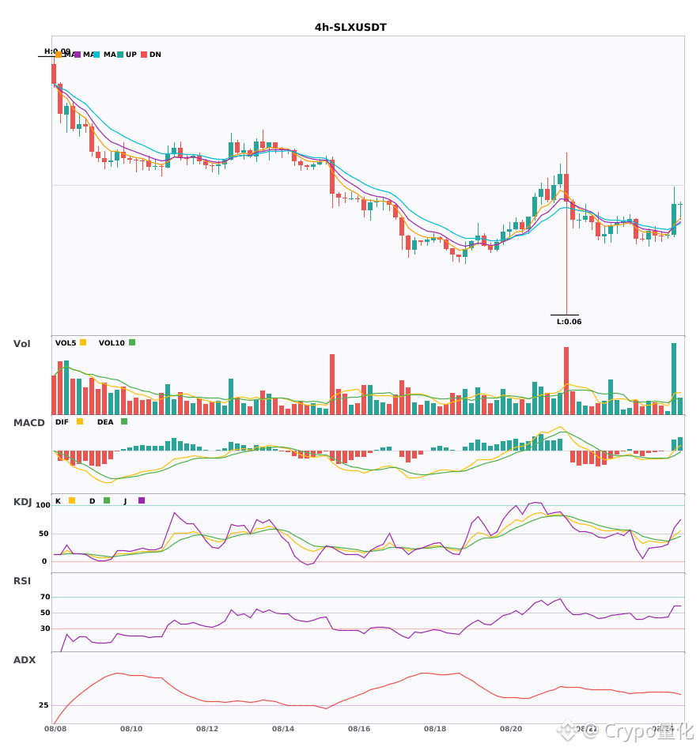Click the green D legend swatch
Viewport: 700px width, 751px height.
tap(107, 500)
